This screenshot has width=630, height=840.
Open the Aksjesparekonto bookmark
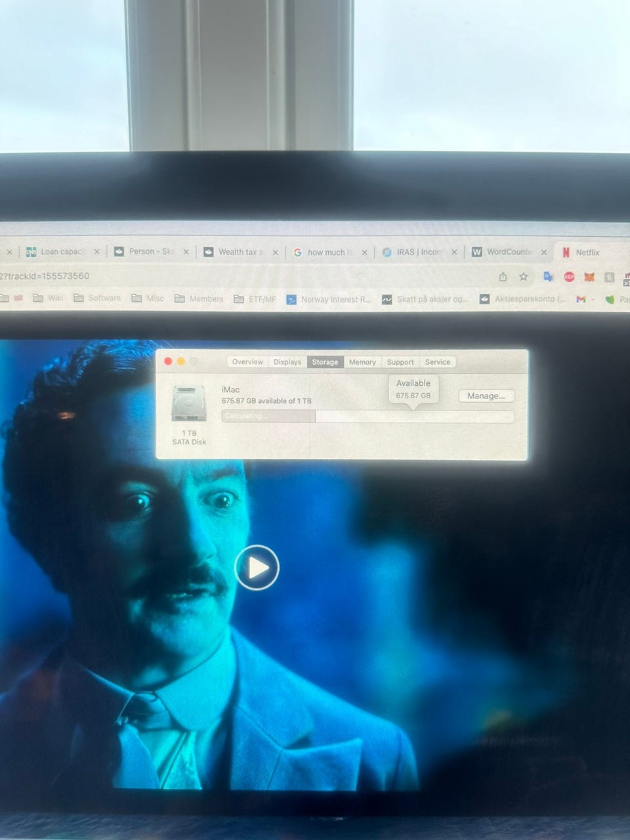(x=522, y=299)
